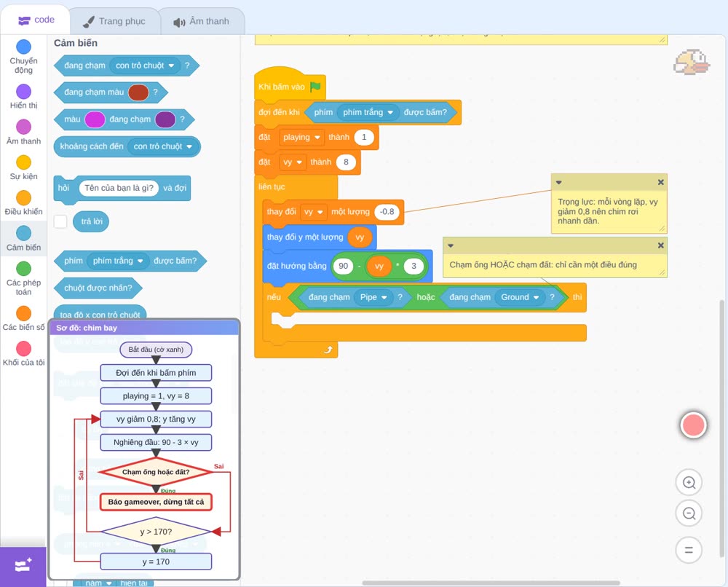The image size is (728, 587).
Task: Select the Cảm biến category circle
Action: point(24,233)
